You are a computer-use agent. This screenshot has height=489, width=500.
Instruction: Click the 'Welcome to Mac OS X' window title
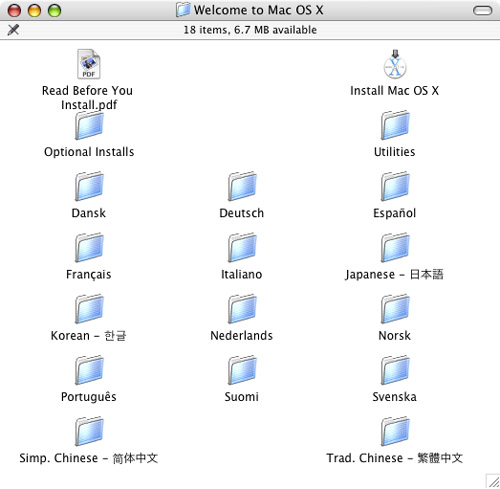click(259, 10)
